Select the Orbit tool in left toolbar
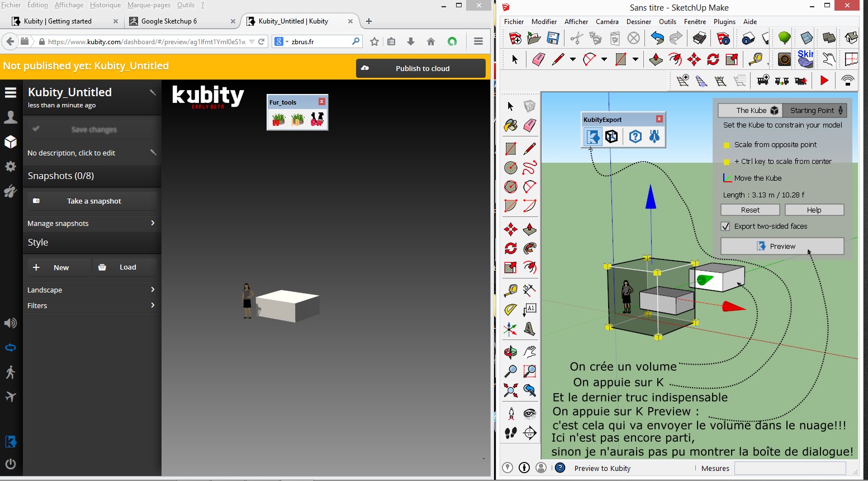Viewport: 868px width, 481px height. (x=510, y=352)
